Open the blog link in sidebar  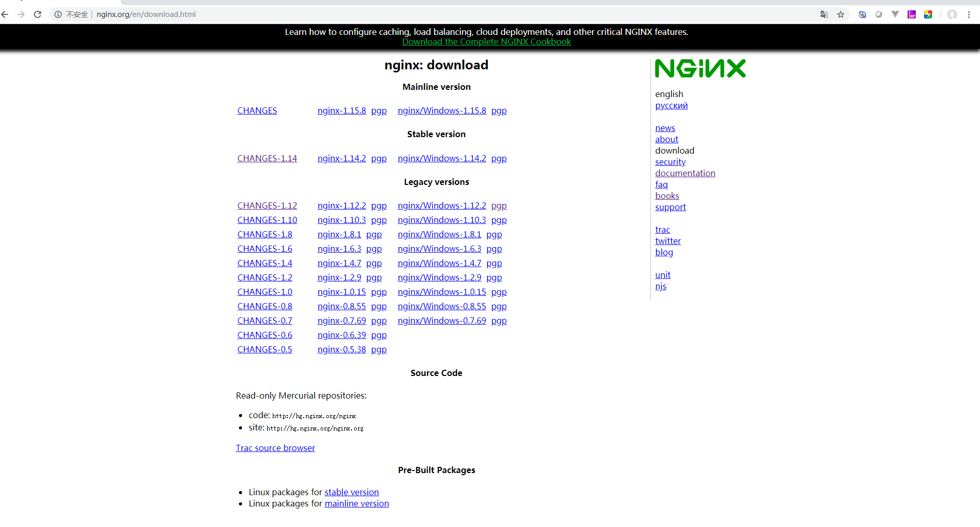click(664, 252)
